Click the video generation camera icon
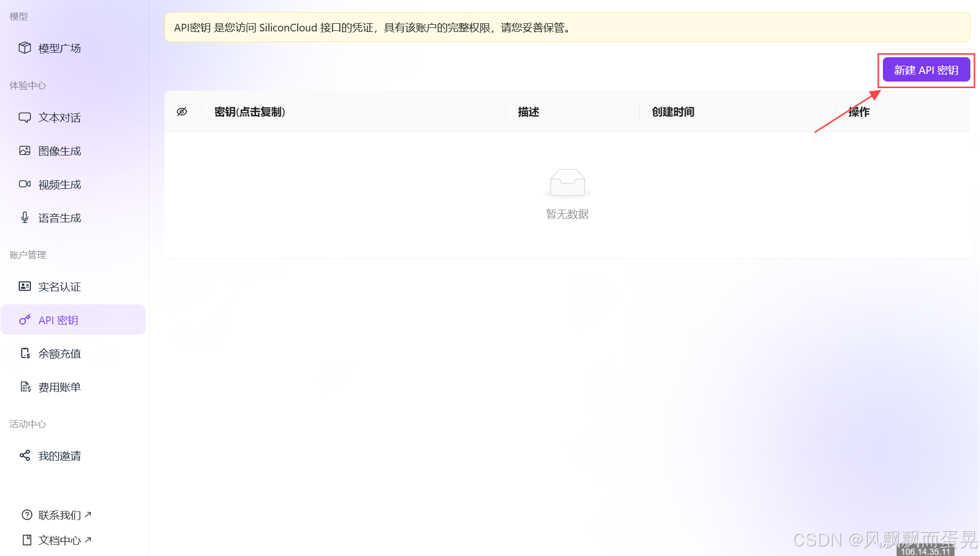This screenshot has width=980, height=556. tap(25, 184)
